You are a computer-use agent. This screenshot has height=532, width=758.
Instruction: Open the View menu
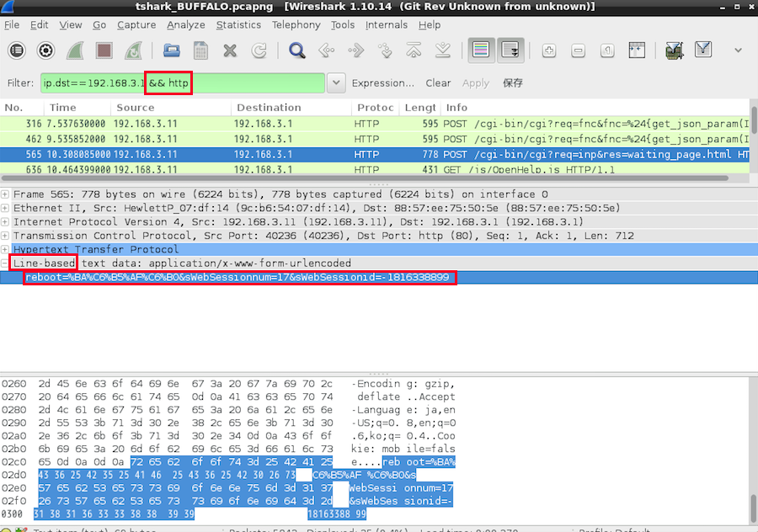point(71,24)
